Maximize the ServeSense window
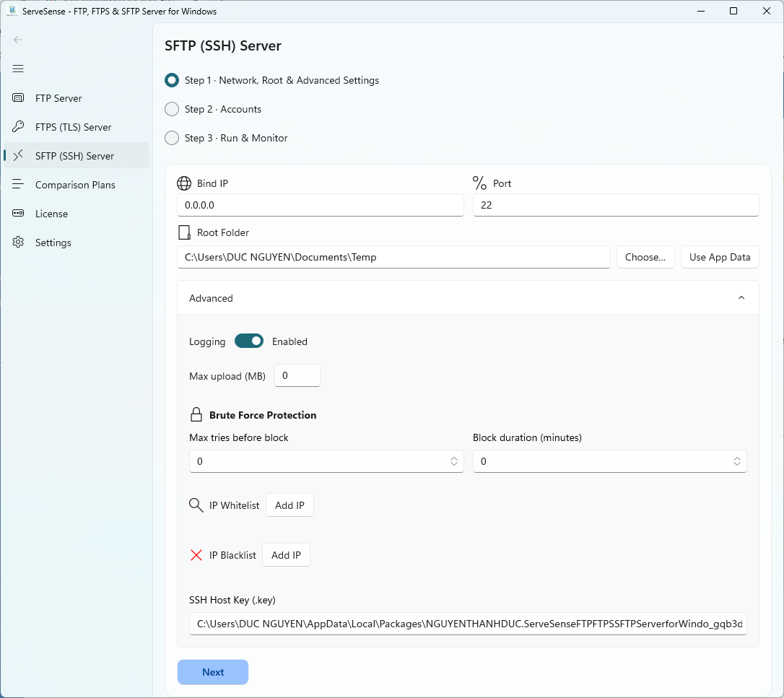This screenshot has width=784, height=698. 733,11
